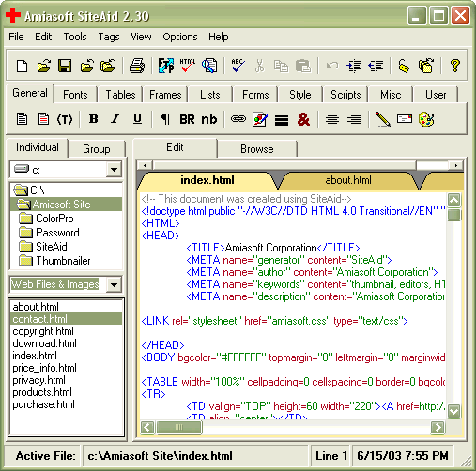This screenshot has width=476, height=471.
Task: Switch to the Group tab
Action: click(97, 149)
